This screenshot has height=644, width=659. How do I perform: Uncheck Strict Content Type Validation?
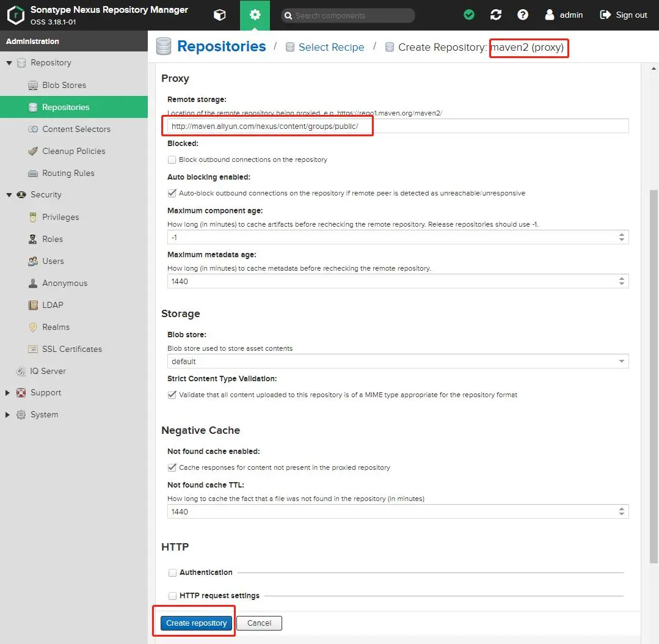(172, 394)
